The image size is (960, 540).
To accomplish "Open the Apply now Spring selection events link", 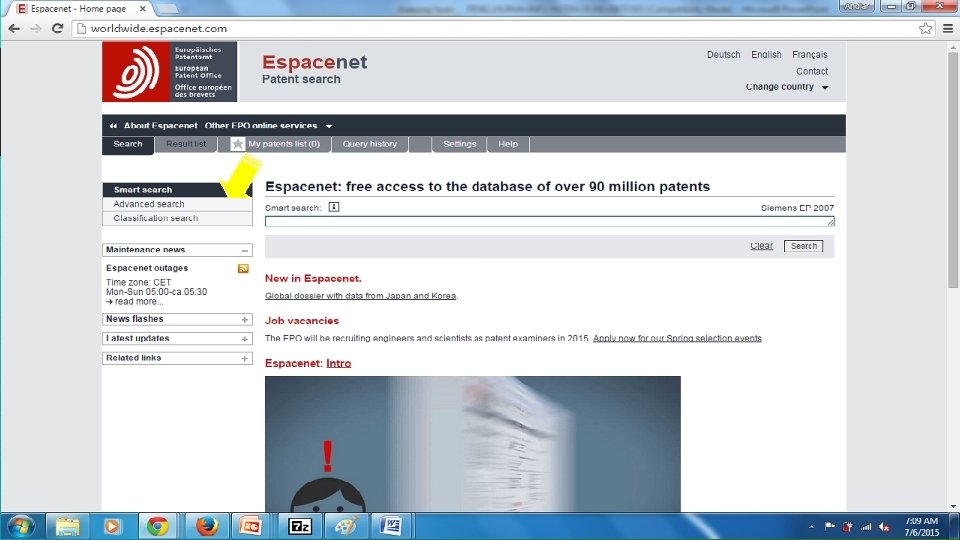I will (677, 338).
